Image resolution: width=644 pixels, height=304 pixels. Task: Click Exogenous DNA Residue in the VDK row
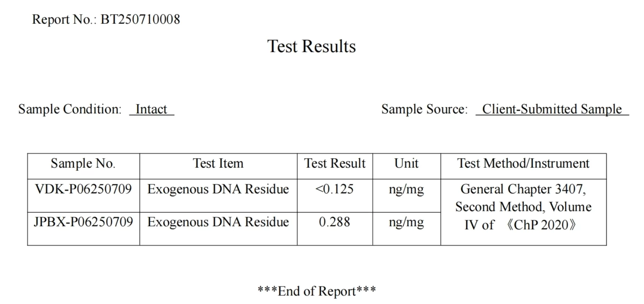[218, 189]
